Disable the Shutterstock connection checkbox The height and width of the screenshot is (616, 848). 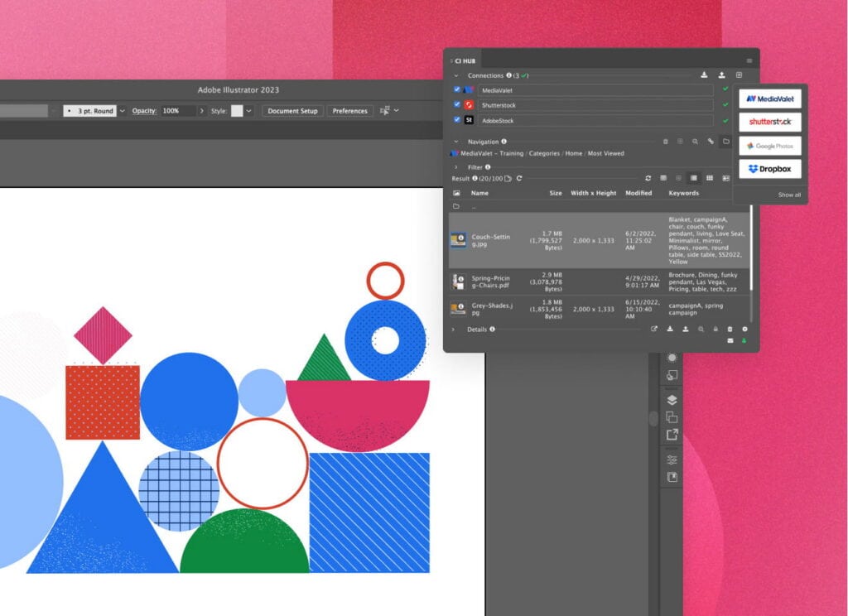click(456, 105)
